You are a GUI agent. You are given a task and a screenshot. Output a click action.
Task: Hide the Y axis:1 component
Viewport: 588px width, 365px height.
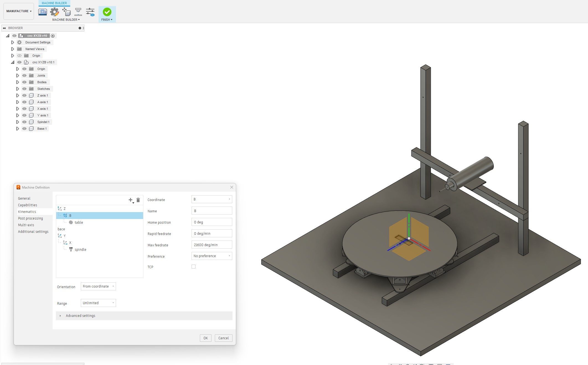[x=24, y=115]
